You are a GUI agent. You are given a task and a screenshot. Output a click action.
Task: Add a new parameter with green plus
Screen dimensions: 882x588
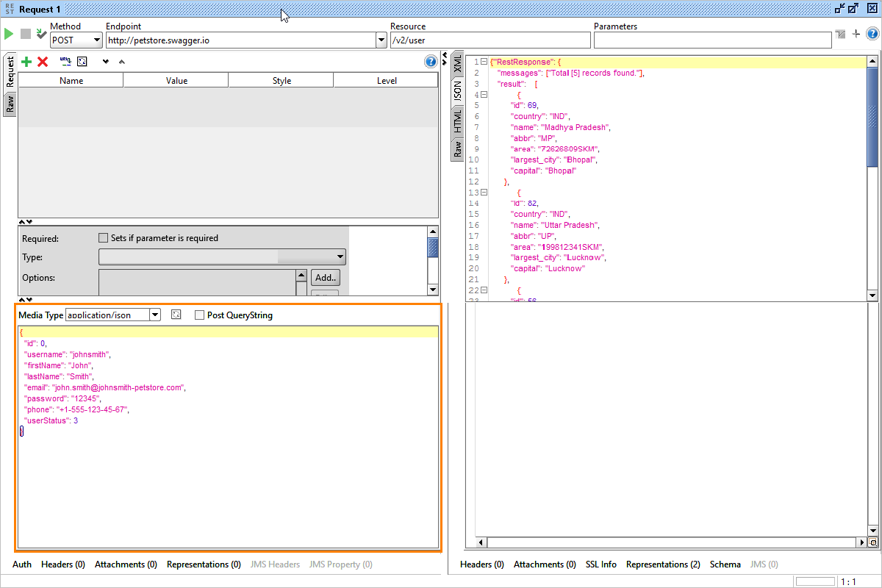(x=26, y=62)
